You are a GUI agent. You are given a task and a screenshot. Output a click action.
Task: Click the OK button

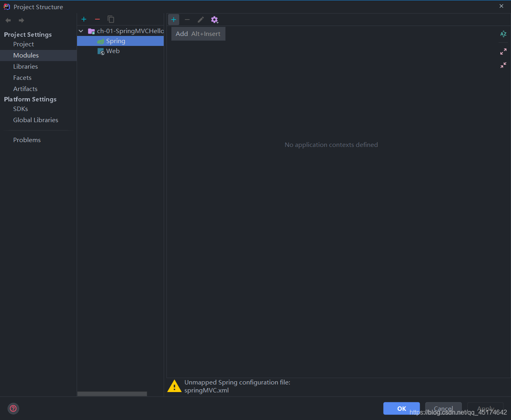click(402, 408)
